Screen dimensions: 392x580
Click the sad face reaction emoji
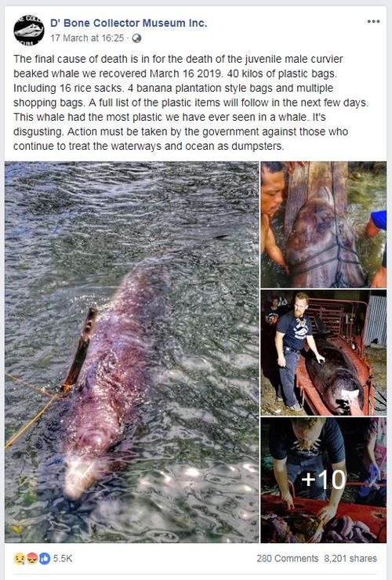[20, 558]
